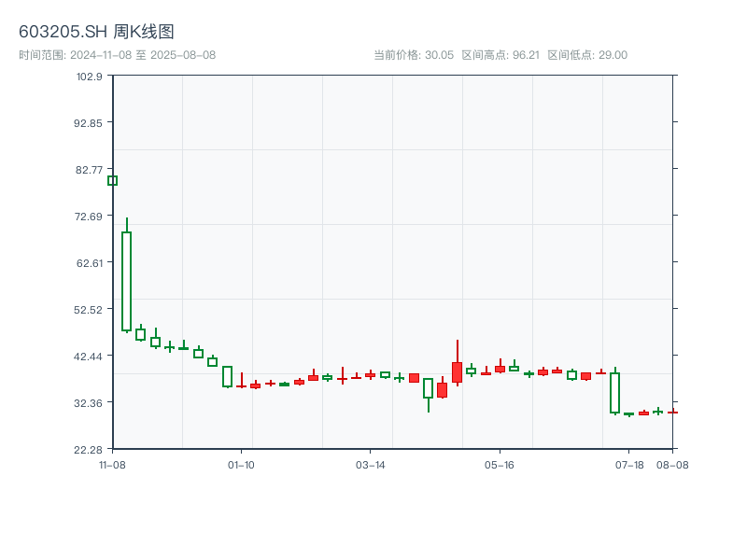Viewport: 747px width, 560px height.
Task: Click the 08-08 date axis label
Action: 672,464
